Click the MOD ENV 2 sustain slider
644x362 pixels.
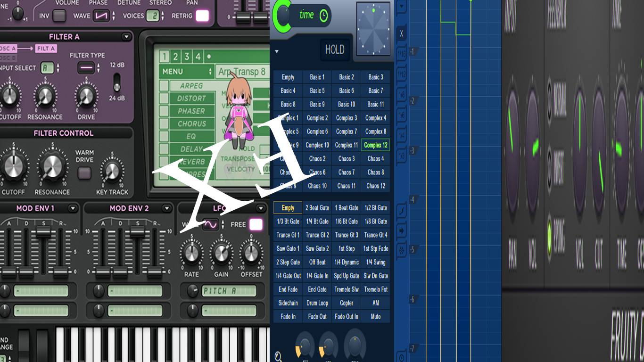(x=138, y=231)
